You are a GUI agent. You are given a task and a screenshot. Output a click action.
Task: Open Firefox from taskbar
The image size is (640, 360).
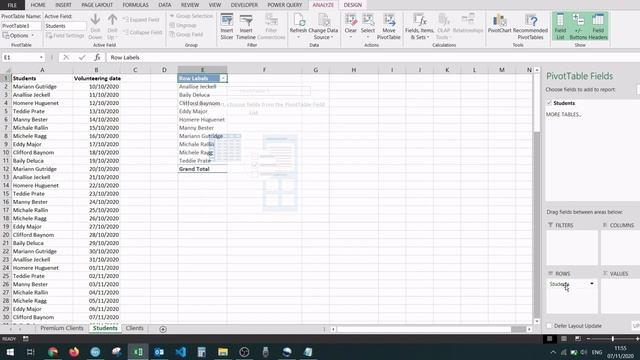point(74,352)
